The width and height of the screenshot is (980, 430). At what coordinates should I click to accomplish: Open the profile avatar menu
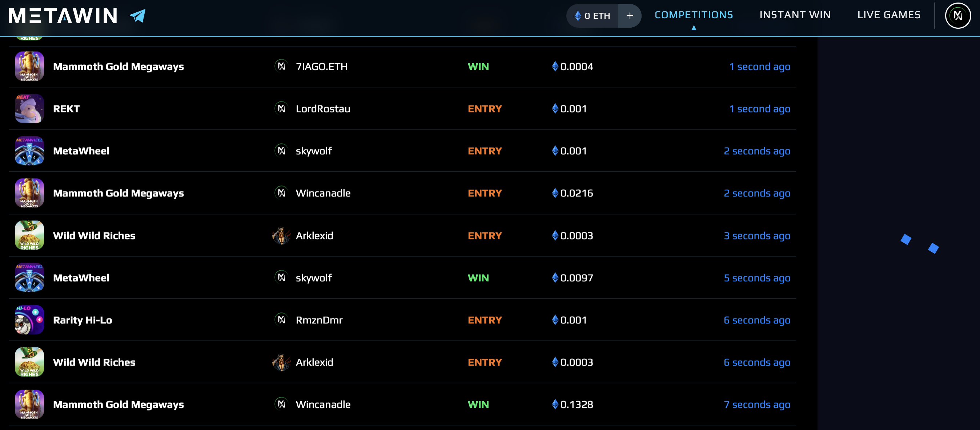tap(957, 16)
